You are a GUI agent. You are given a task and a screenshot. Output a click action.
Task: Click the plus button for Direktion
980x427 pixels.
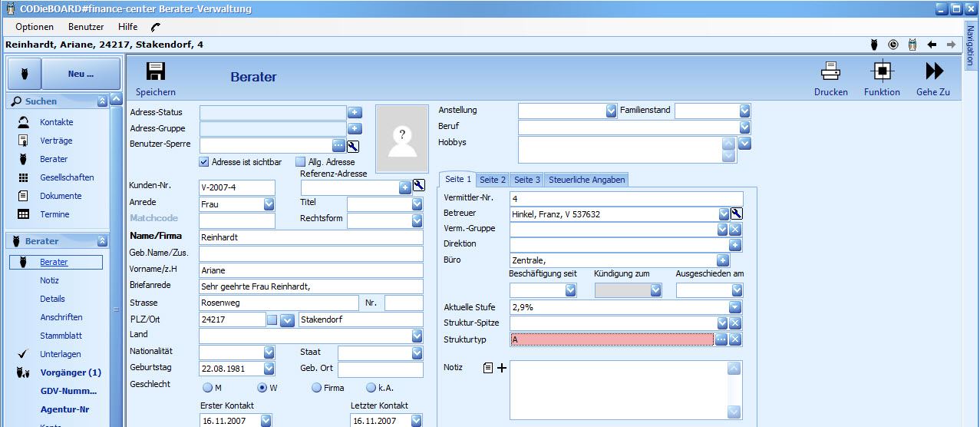click(735, 245)
